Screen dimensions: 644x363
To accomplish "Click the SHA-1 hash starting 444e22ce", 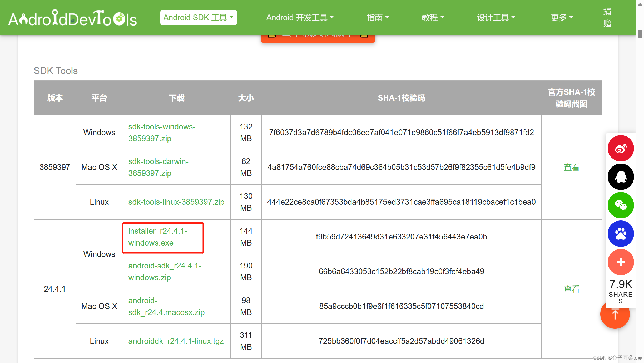I will pyautogui.click(x=401, y=202).
